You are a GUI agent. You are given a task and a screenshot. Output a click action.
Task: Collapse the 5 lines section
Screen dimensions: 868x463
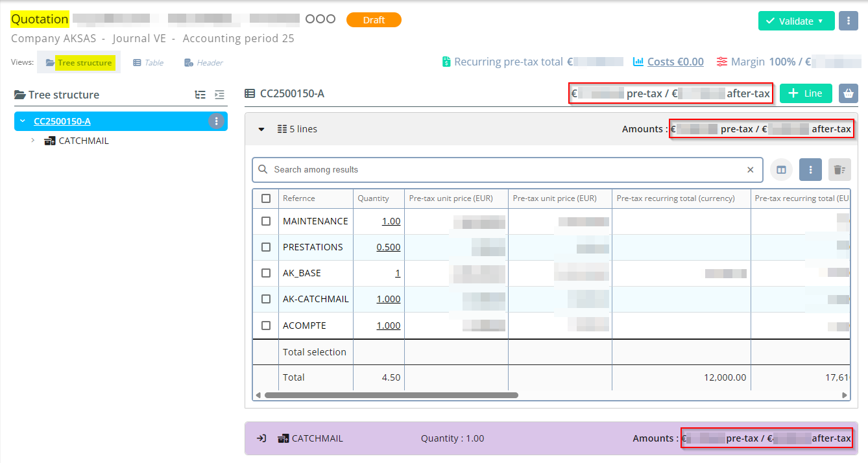[x=261, y=129]
